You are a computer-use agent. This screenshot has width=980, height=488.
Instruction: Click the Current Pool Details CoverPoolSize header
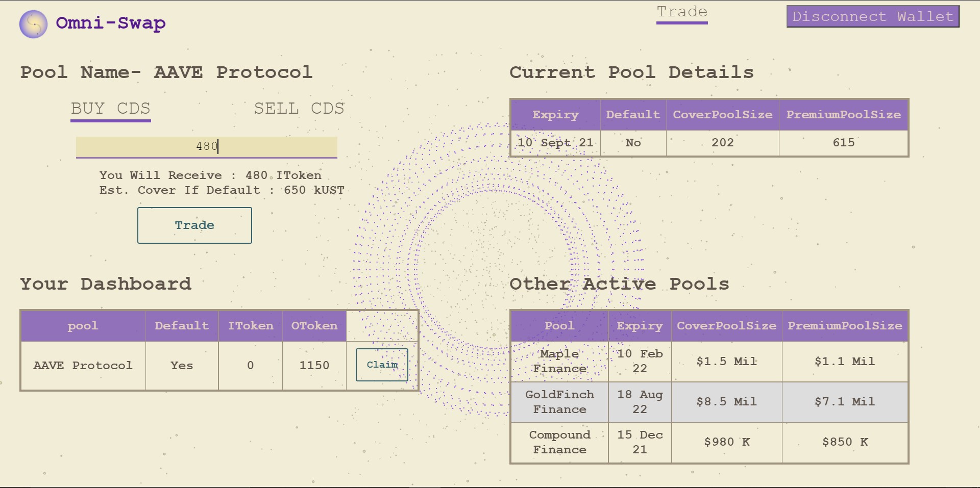[x=723, y=115]
